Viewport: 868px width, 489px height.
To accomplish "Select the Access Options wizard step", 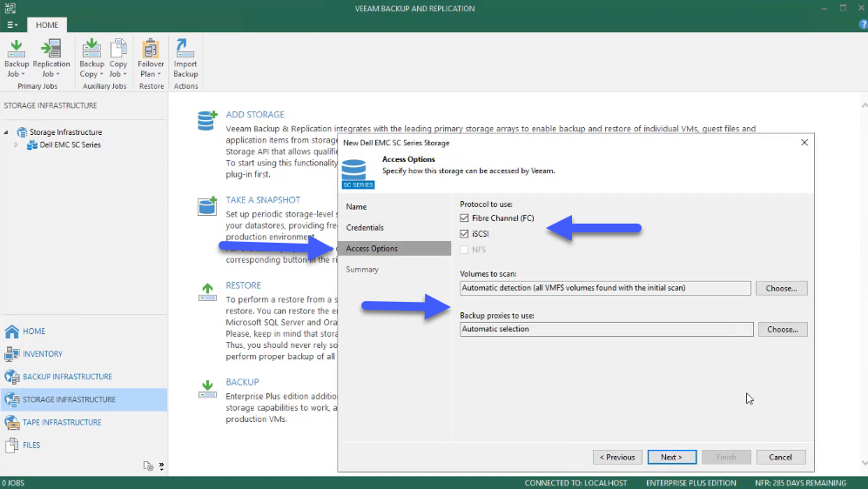I will [394, 248].
